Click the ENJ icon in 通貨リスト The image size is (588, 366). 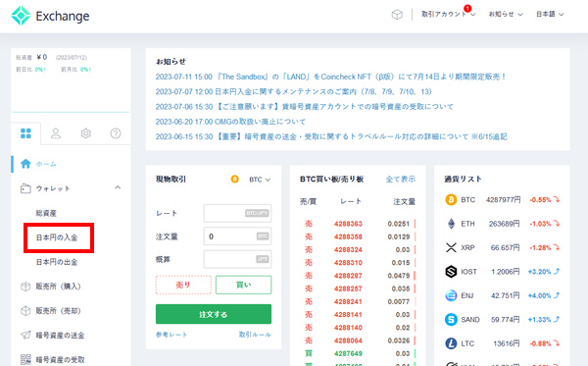point(451,295)
